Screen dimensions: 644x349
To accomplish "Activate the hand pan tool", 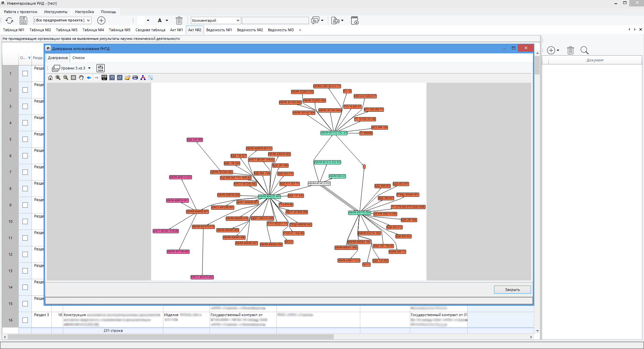I will (81, 78).
